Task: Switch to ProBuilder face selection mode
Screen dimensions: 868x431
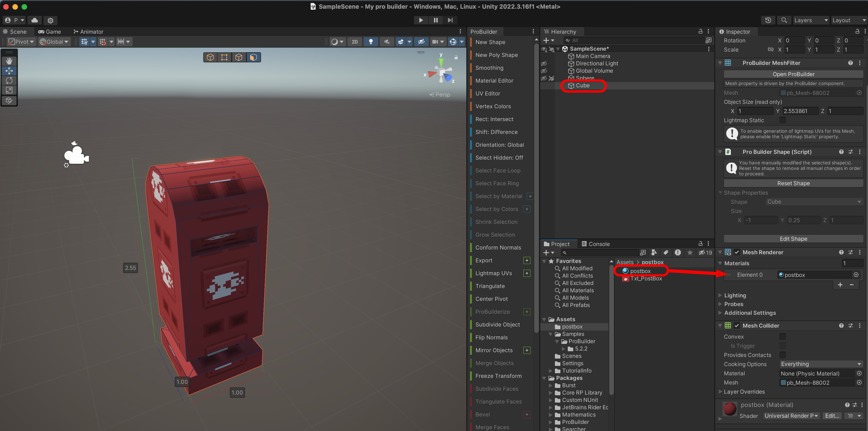Action: pos(253,57)
